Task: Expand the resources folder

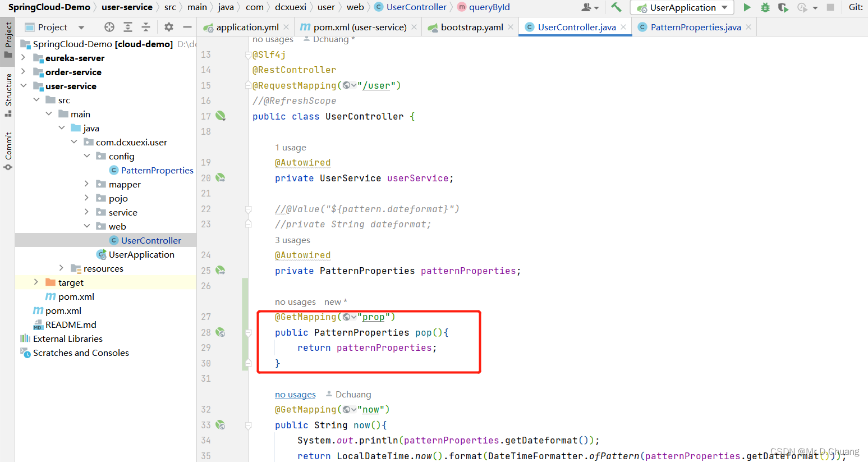Action: pos(61,268)
